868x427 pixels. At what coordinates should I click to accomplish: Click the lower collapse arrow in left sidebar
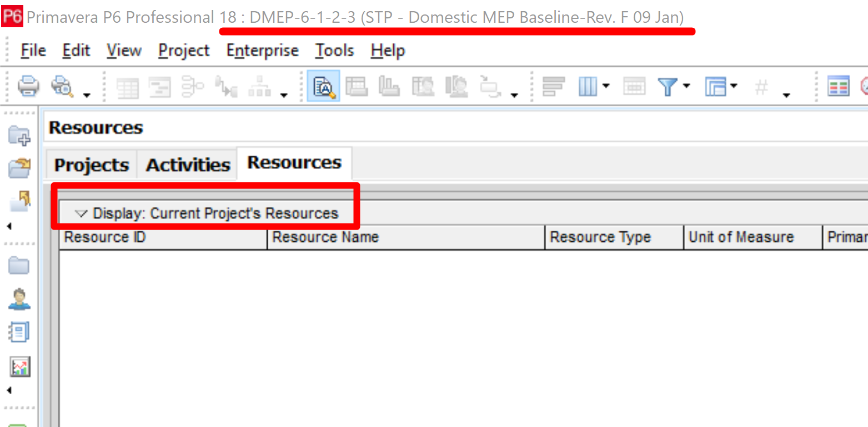(x=9, y=390)
